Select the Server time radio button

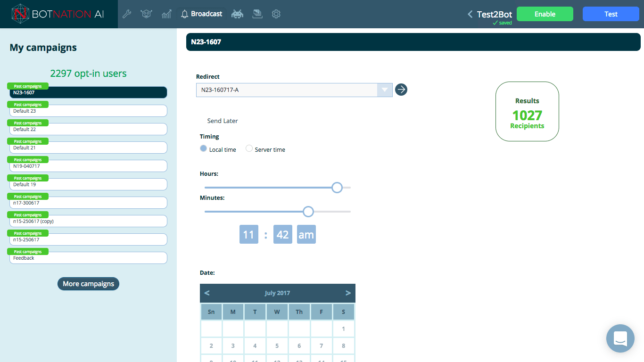click(x=249, y=148)
